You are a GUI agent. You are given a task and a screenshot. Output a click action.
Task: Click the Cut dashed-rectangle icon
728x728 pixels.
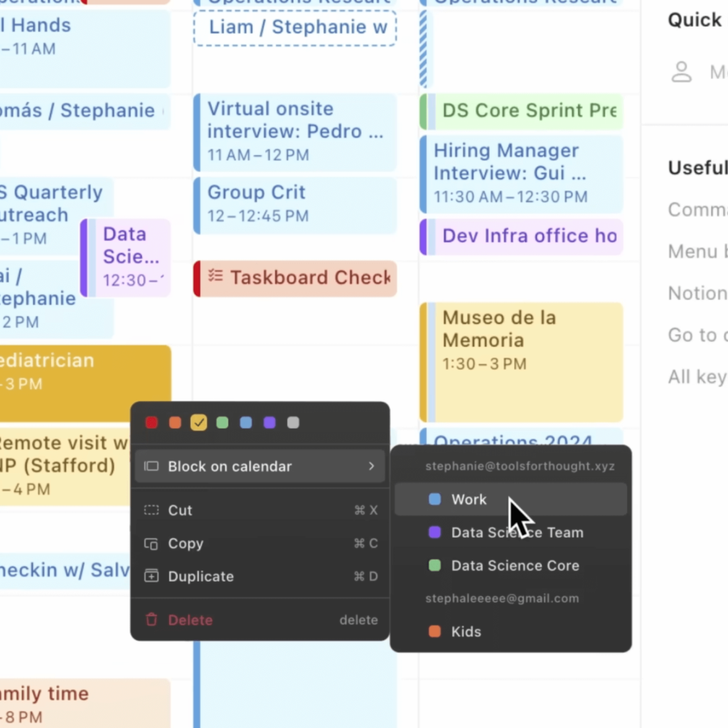tap(151, 510)
